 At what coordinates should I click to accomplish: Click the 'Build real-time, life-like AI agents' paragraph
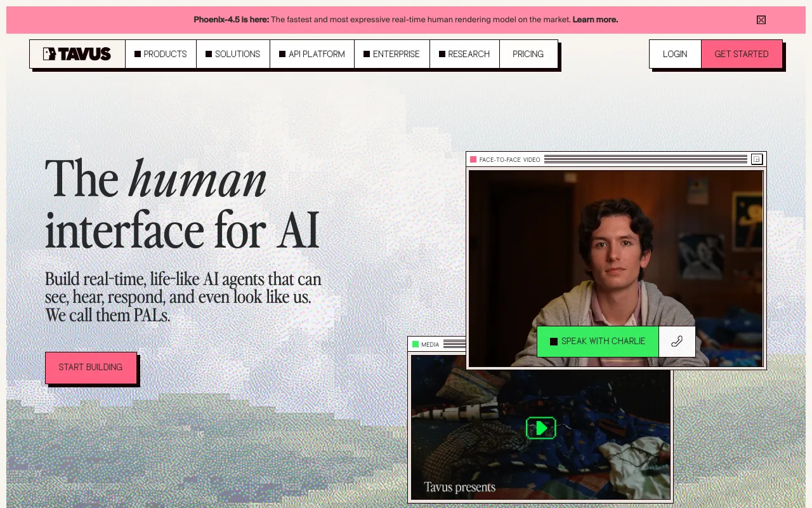click(x=183, y=297)
